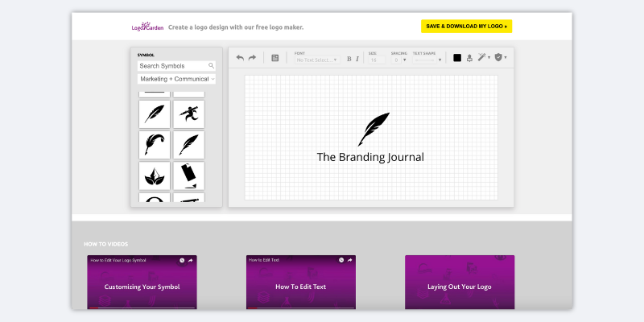Click the stamp icon beside the color swatch
This screenshot has width=644, height=322.
[x=469, y=58]
